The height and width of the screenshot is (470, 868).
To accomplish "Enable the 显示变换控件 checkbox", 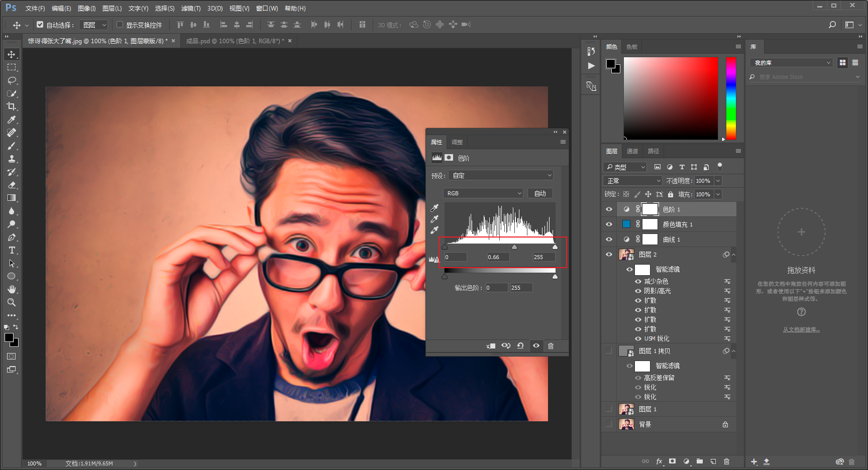I will pyautogui.click(x=120, y=24).
